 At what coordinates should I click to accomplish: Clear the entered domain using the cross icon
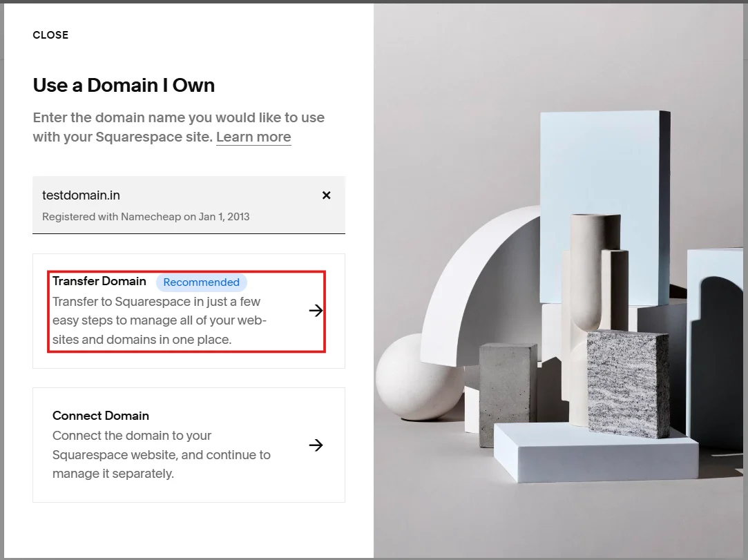[326, 195]
